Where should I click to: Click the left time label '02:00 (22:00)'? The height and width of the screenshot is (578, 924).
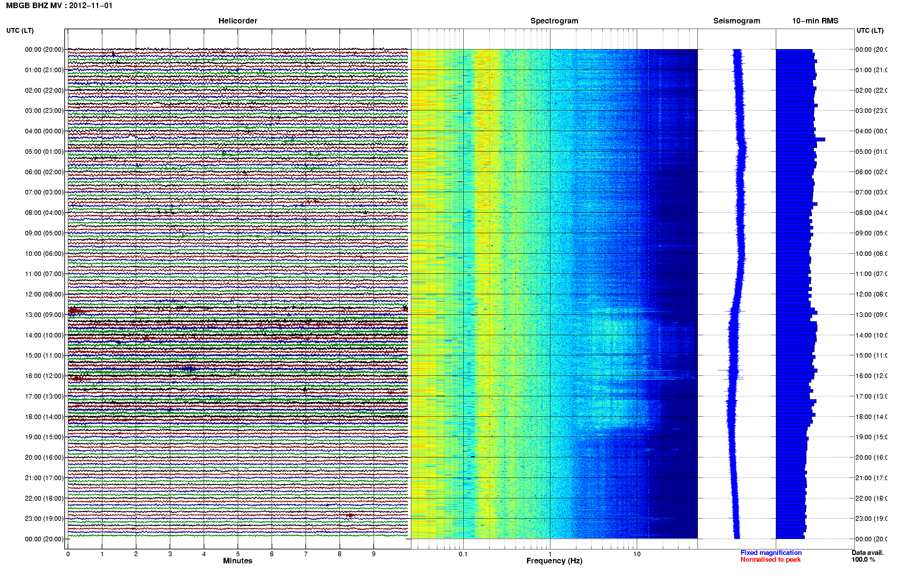coord(44,90)
